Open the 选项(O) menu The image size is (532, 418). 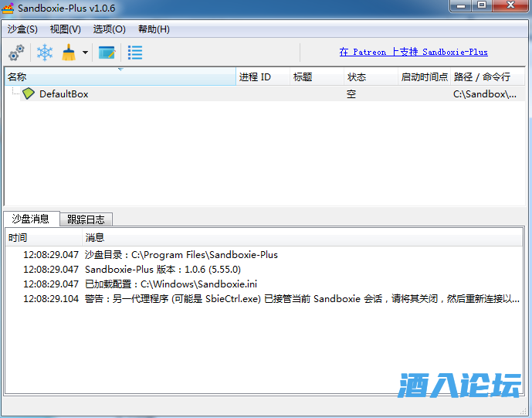click(109, 29)
